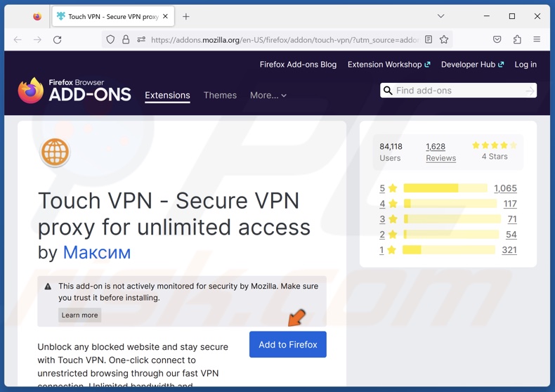
Task: Select the Extensions tab
Action: [x=167, y=96]
